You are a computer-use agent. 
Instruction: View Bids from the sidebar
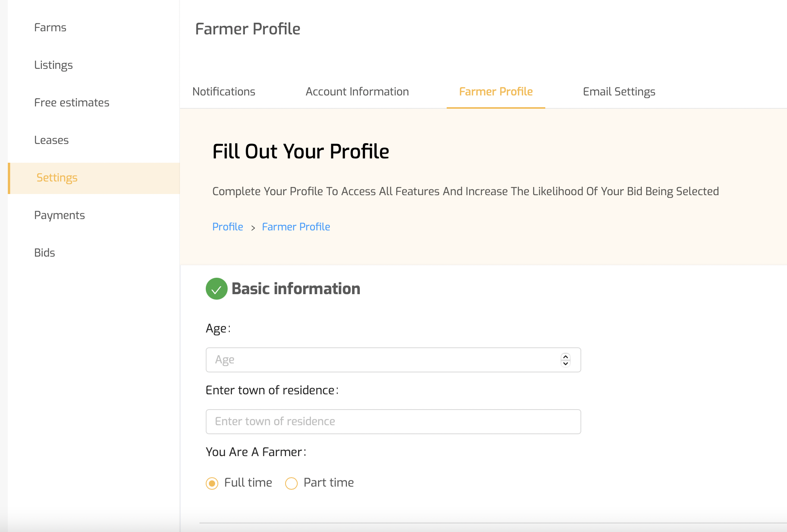click(x=45, y=253)
